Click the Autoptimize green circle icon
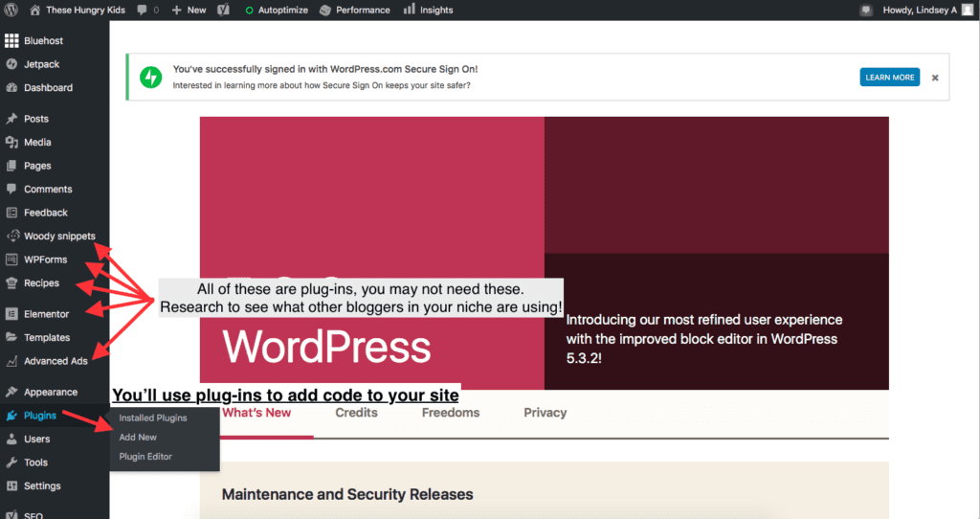 250,10
